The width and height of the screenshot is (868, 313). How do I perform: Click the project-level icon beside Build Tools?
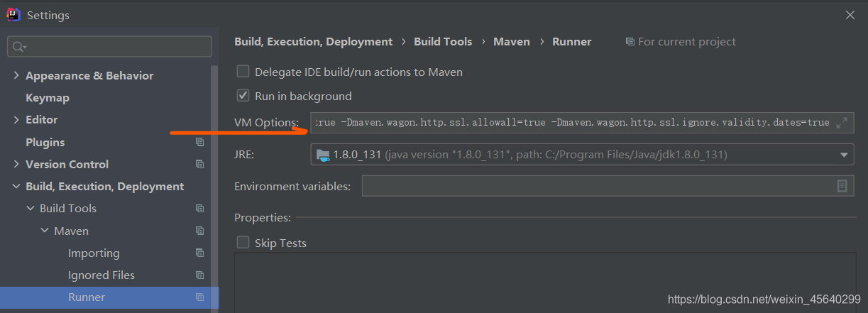point(199,209)
